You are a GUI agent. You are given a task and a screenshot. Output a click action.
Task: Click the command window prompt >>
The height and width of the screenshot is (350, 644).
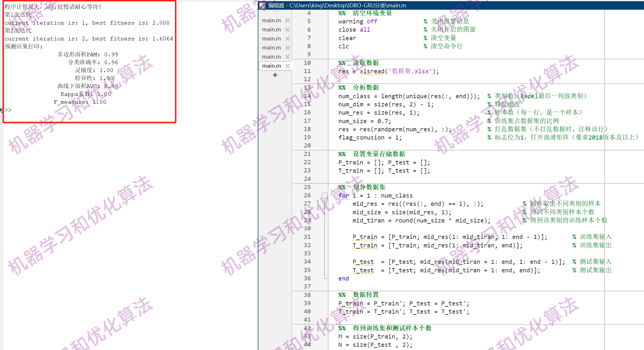pyautogui.click(x=8, y=110)
